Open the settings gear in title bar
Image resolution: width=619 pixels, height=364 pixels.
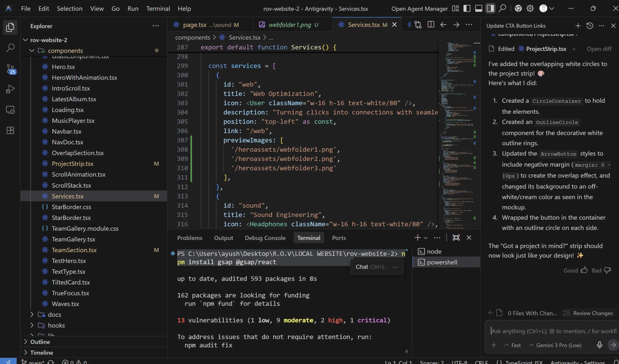click(x=530, y=8)
